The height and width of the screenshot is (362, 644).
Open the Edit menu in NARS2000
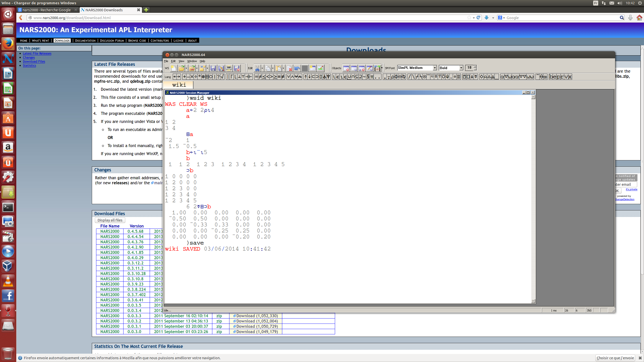pyautogui.click(x=173, y=61)
